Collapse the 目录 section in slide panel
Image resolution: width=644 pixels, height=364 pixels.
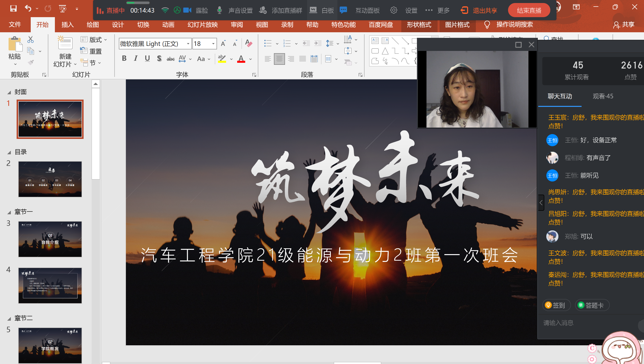click(x=9, y=152)
